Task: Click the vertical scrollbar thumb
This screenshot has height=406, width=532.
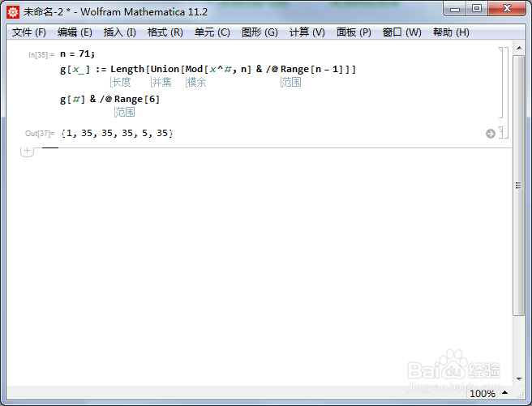Action: 519,186
